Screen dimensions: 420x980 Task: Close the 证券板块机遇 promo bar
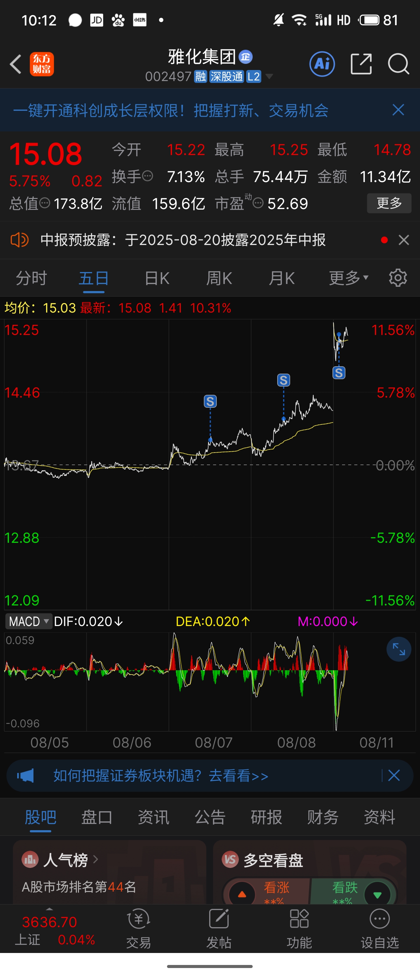[394, 775]
